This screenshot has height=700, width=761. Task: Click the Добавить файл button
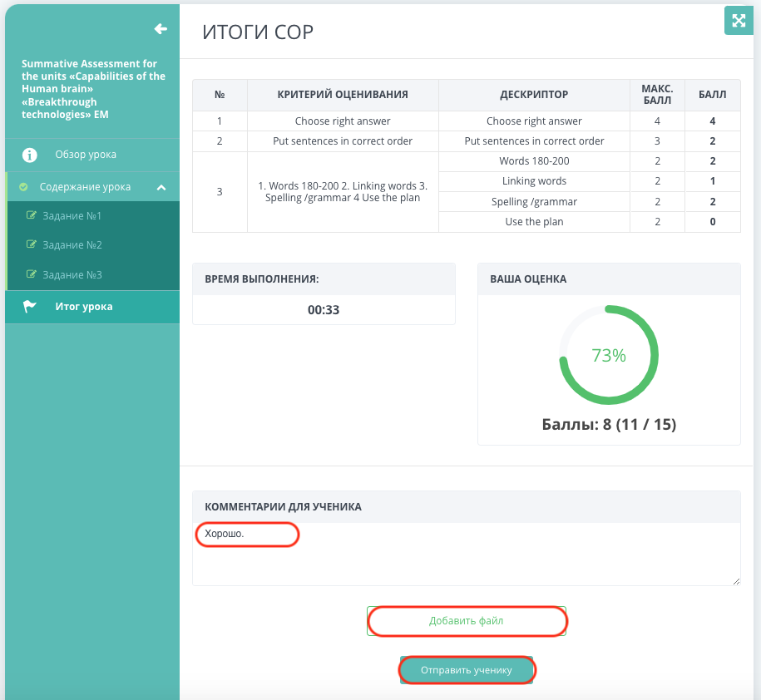(467, 621)
